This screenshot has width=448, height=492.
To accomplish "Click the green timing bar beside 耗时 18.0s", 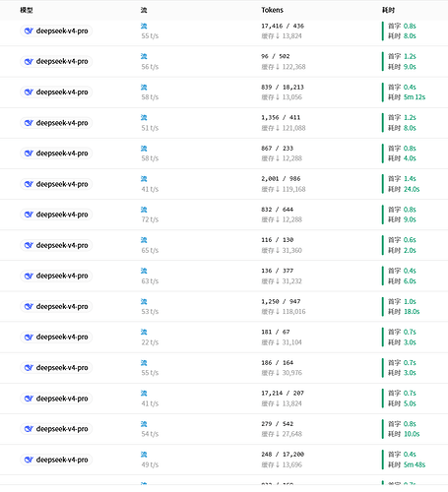I will (x=383, y=307).
